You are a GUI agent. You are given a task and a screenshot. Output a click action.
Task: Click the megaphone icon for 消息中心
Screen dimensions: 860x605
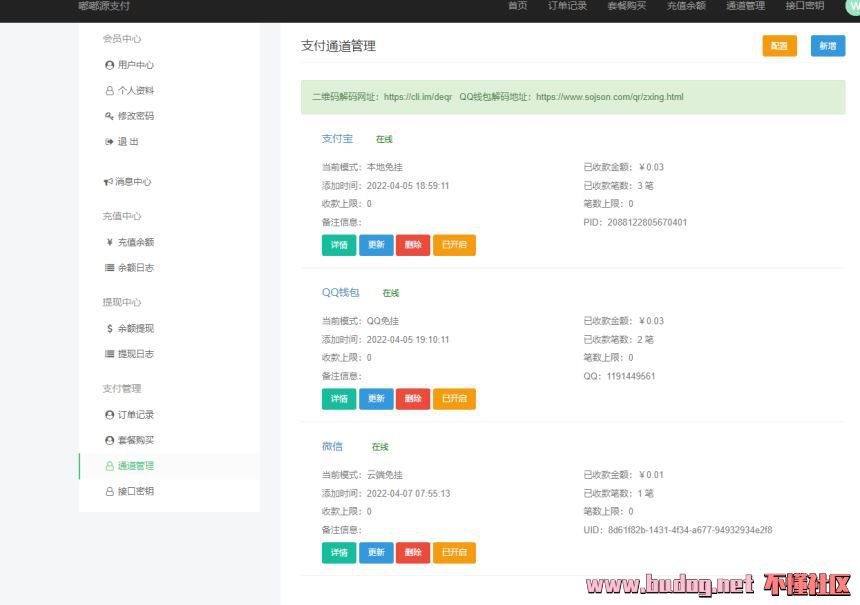click(x=108, y=182)
